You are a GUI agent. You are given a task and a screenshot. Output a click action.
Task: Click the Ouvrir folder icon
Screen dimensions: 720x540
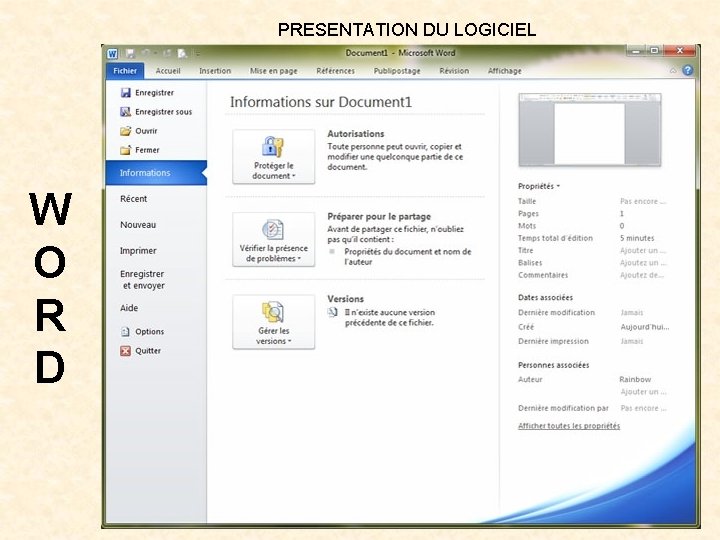click(125, 131)
